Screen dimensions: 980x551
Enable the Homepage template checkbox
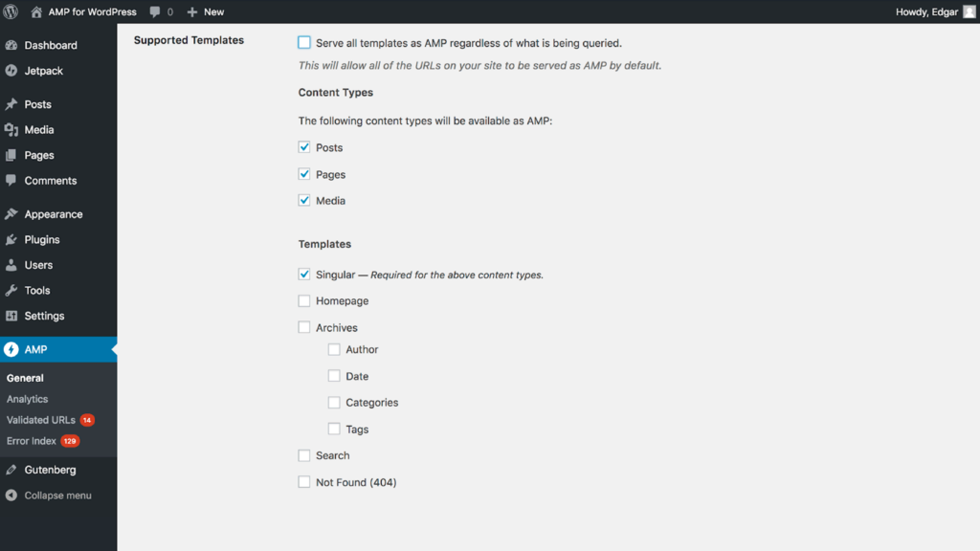tap(304, 300)
